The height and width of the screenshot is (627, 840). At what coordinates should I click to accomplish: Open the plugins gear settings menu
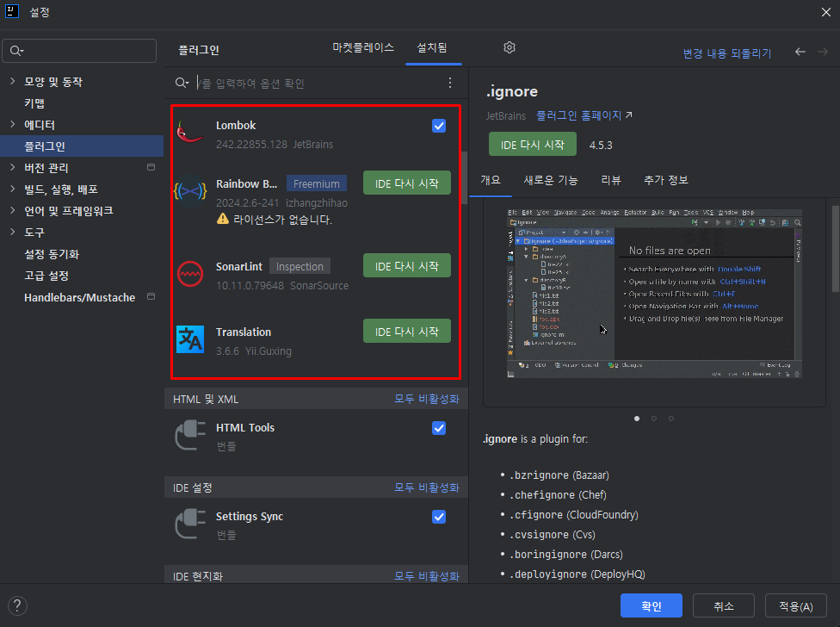tap(510, 47)
